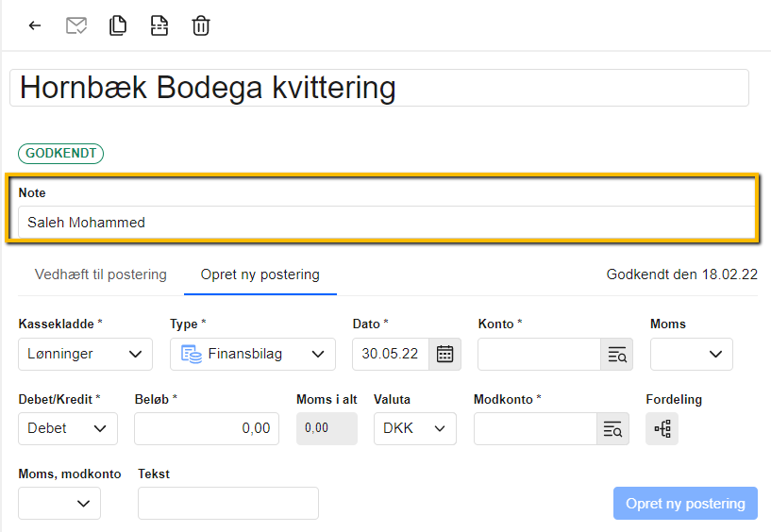This screenshot has width=771, height=532.
Task: Expand the Moms dropdown
Action: click(x=691, y=354)
